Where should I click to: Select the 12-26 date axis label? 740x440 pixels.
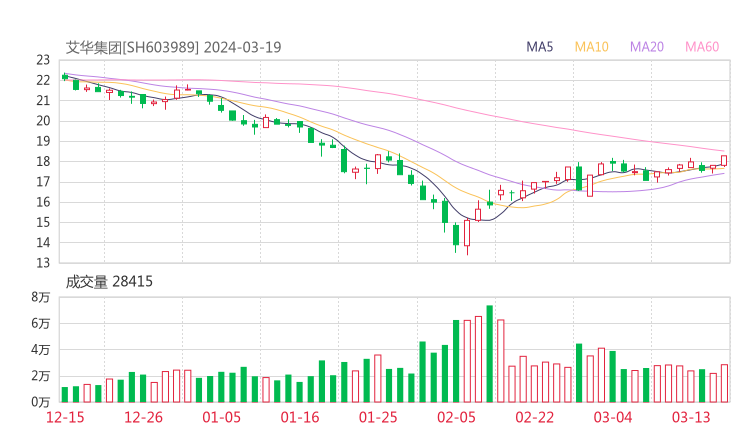143,416
